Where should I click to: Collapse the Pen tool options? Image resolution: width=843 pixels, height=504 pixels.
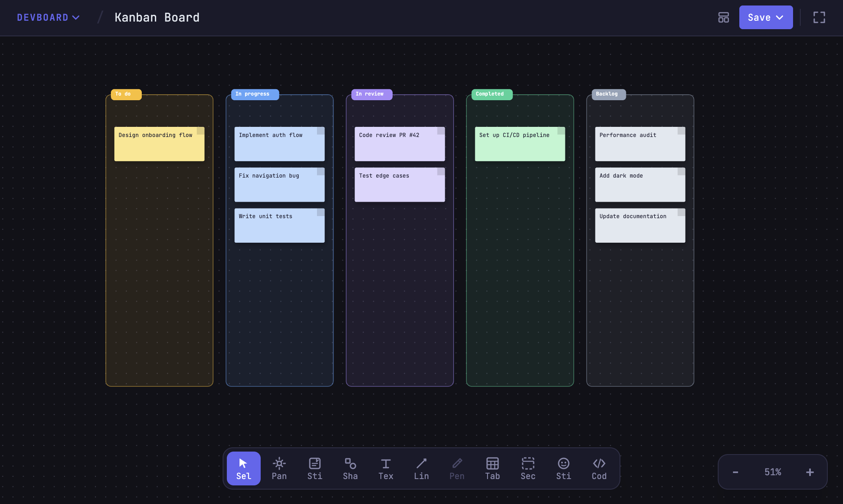457,468
